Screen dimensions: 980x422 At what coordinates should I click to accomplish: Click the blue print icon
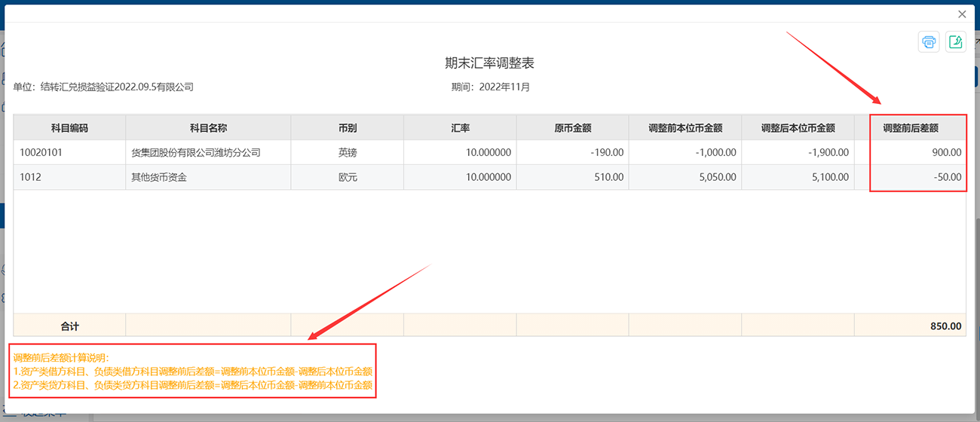[x=929, y=41]
